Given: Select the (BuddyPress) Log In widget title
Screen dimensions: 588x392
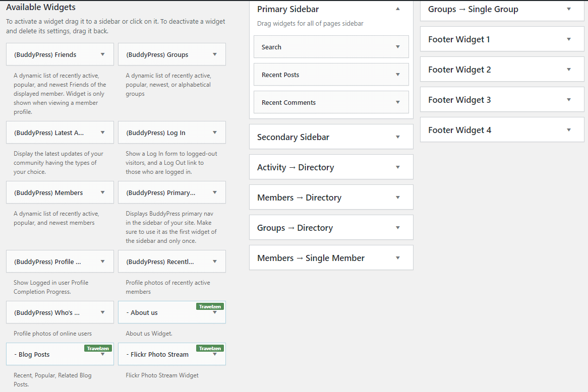Looking at the screenshot, I should [x=156, y=133].
